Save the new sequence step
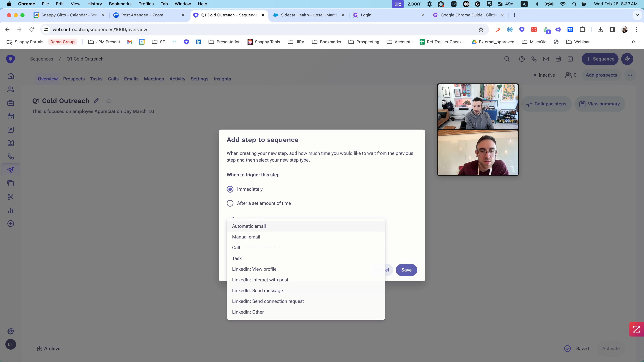 click(x=406, y=270)
